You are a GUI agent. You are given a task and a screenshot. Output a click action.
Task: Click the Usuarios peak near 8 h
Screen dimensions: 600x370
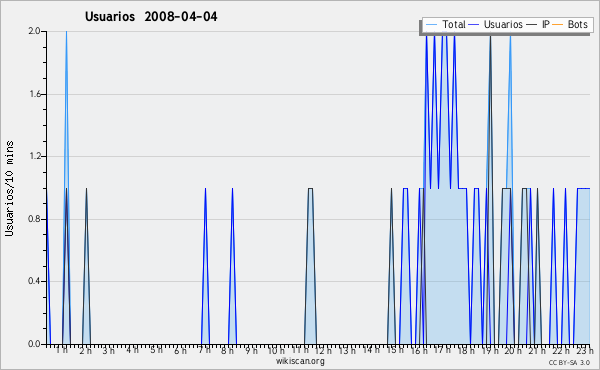tap(232, 189)
